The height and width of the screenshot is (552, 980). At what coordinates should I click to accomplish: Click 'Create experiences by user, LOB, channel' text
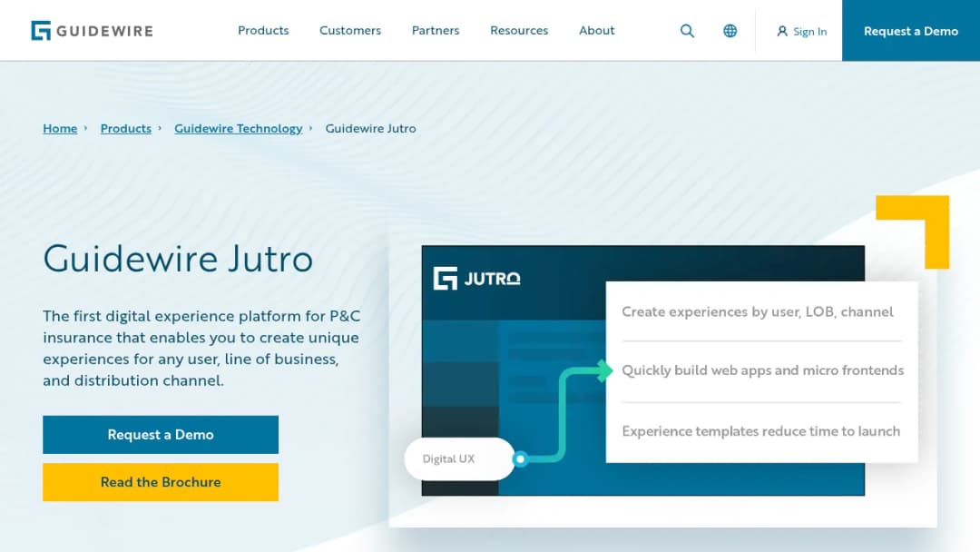[758, 311]
